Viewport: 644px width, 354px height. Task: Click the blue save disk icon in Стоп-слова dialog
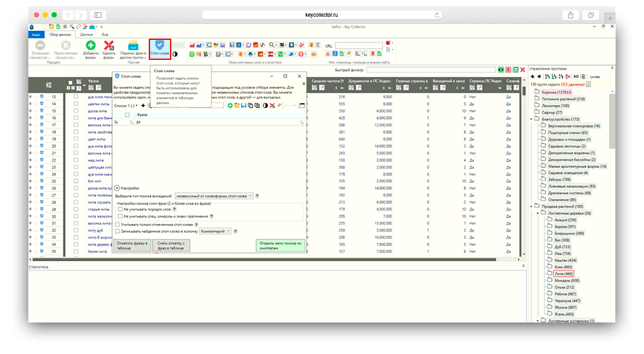[243, 106]
